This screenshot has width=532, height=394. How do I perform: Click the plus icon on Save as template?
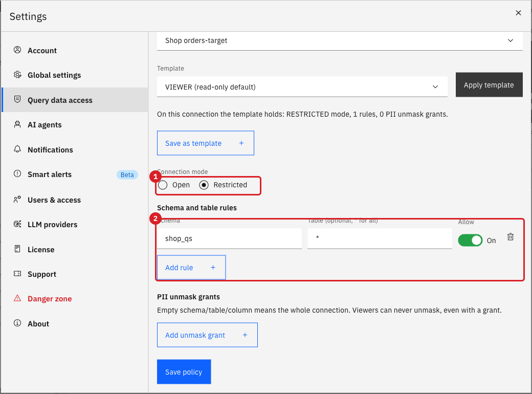(x=241, y=143)
